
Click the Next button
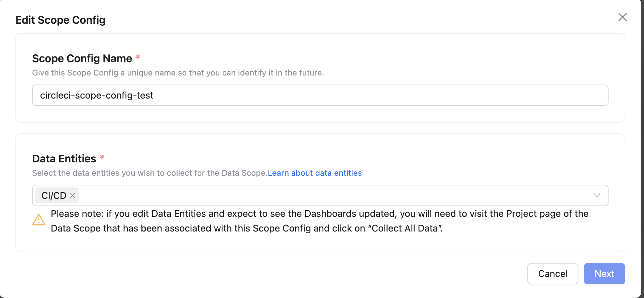pyautogui.click(x=604, y=274)
